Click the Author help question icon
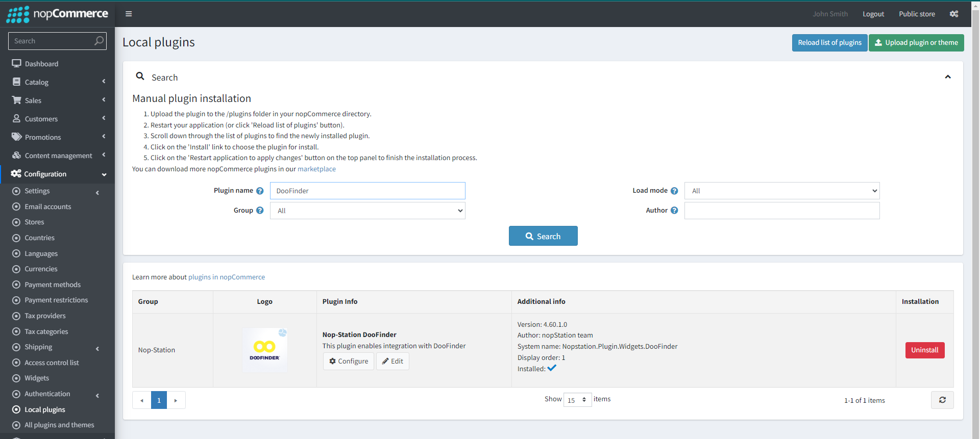Image resolution: width=980 pixels, height=439 pixels. click(x=674, y=211)
